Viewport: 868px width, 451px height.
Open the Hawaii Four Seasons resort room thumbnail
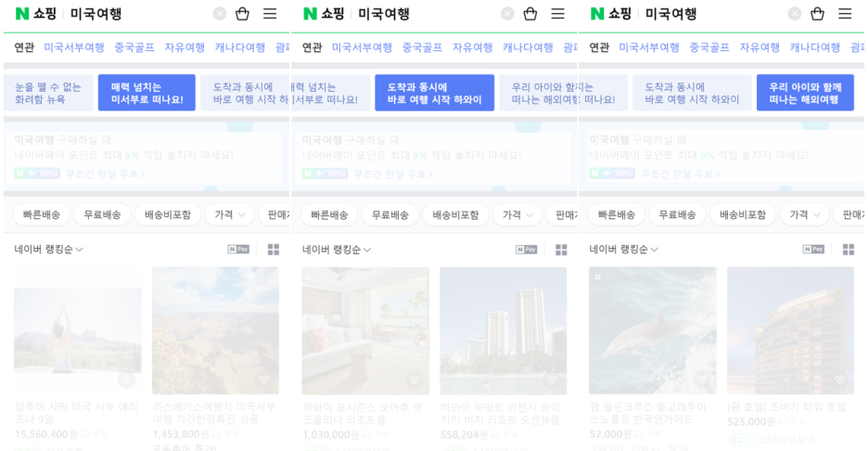click(365, 330)
